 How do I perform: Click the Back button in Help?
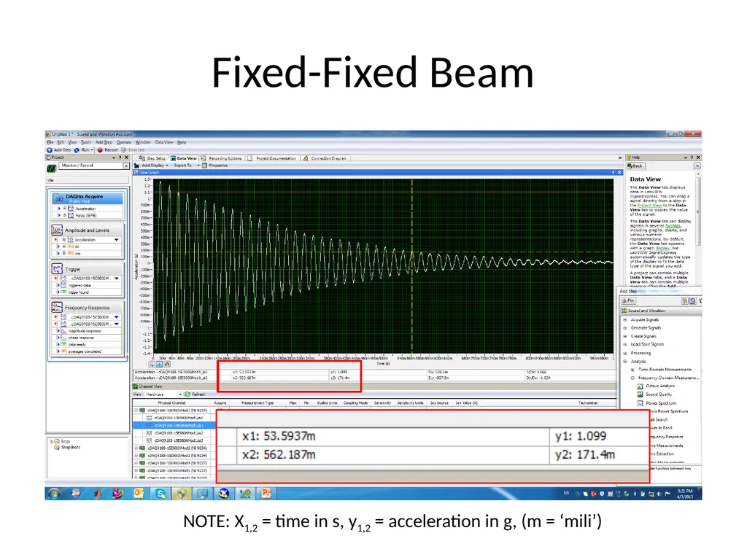[635, 166]
